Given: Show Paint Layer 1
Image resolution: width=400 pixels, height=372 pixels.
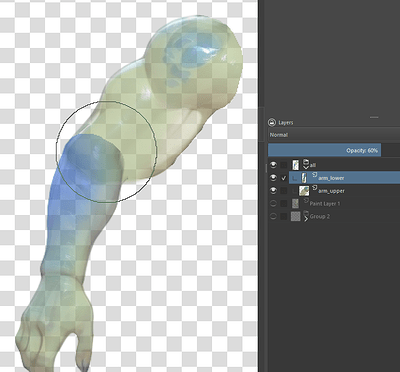Looking at the screenshot, I should (273, 204).
